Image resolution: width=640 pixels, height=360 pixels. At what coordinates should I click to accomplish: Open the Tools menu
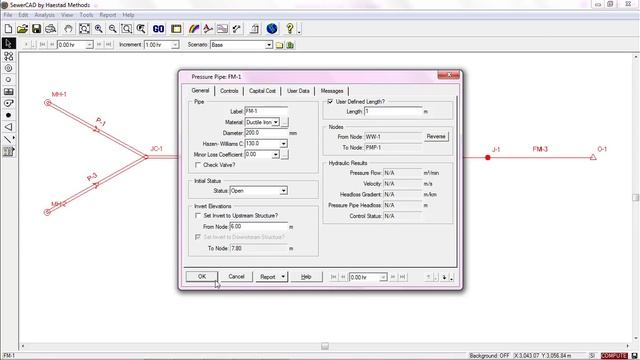(x=86, y=15)
